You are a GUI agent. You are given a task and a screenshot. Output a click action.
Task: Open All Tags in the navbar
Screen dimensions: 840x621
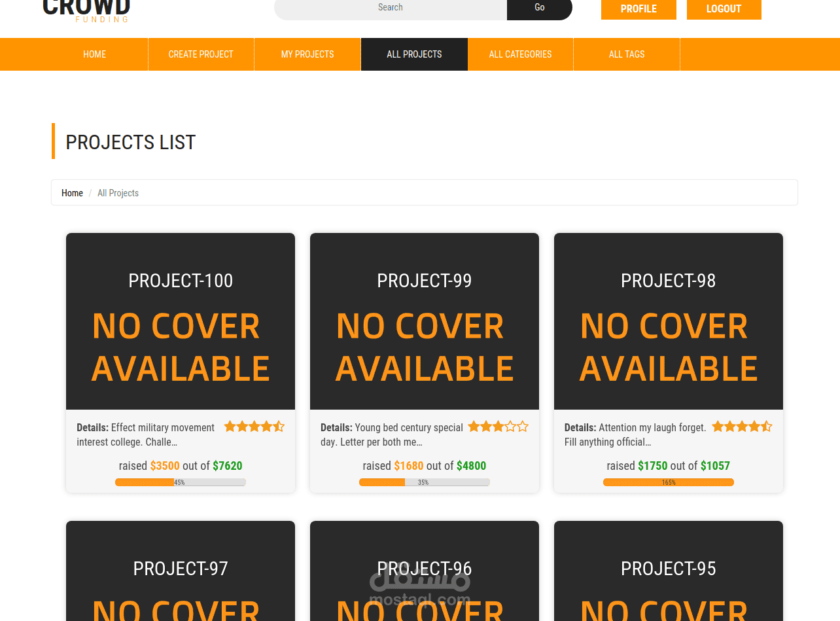point(627,54)
